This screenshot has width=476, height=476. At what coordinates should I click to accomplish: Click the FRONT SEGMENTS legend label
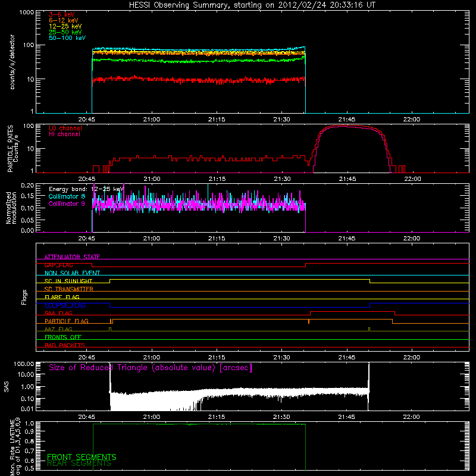click(82, 457)
